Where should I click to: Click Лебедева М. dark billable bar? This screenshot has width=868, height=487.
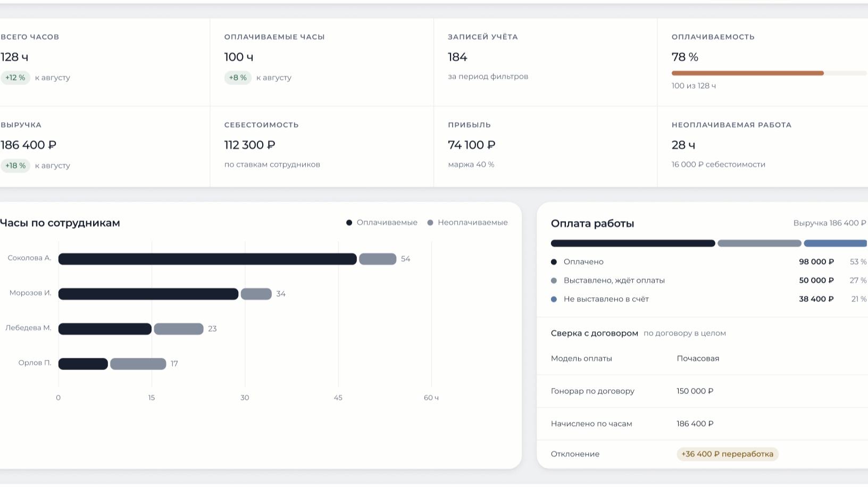click(x=105, y=329)
